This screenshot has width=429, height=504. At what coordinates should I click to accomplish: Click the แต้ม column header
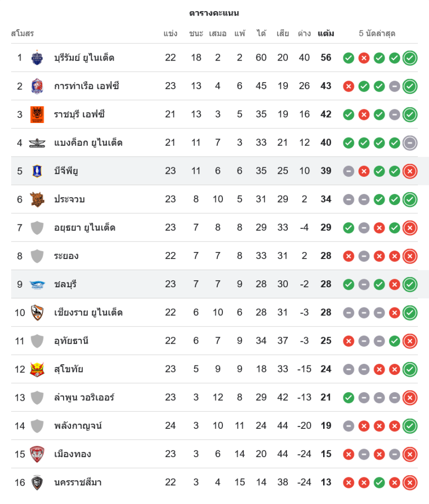coord(326,34)
